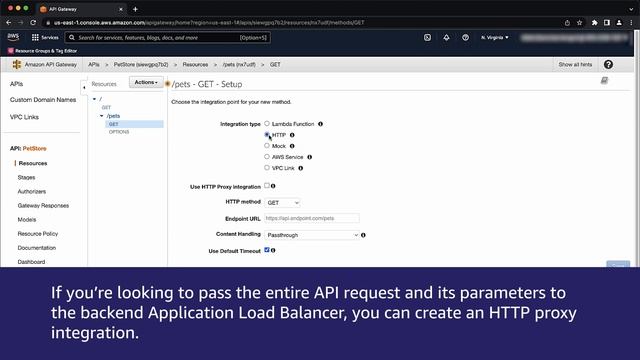
Task: Collapse the /pets resource node
Action: tap(102, 116)
